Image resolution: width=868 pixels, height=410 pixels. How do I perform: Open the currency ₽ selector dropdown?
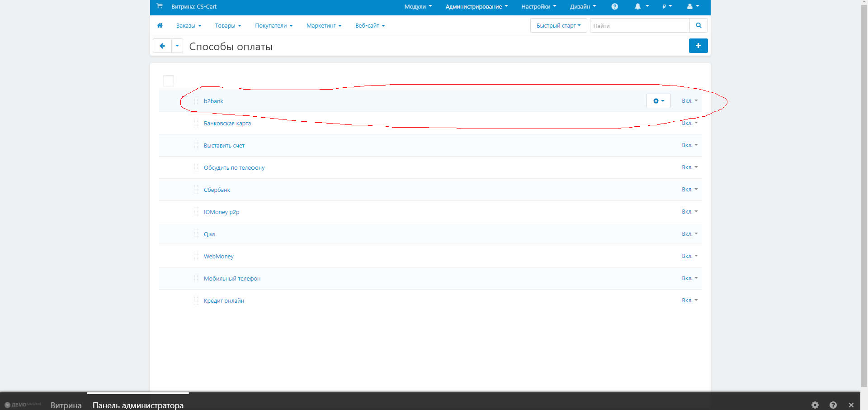[x=667, y=7]
